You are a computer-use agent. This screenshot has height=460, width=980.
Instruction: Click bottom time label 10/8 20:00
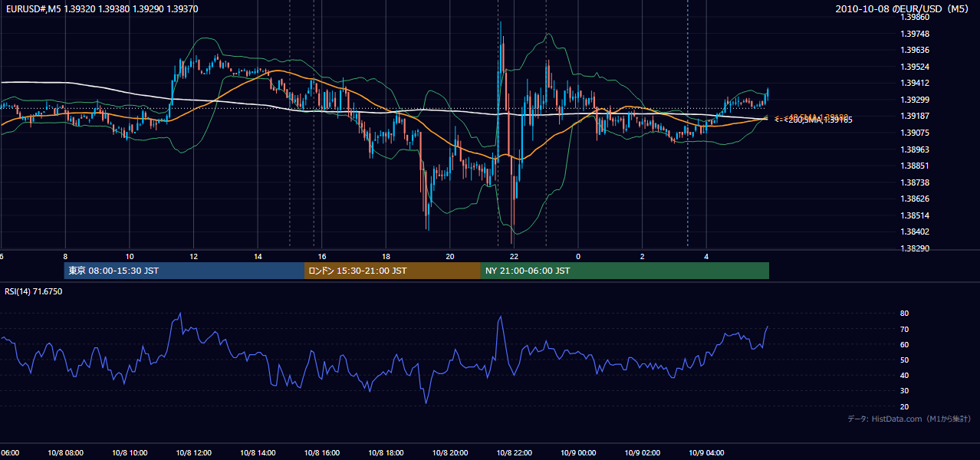click(450, 453)
